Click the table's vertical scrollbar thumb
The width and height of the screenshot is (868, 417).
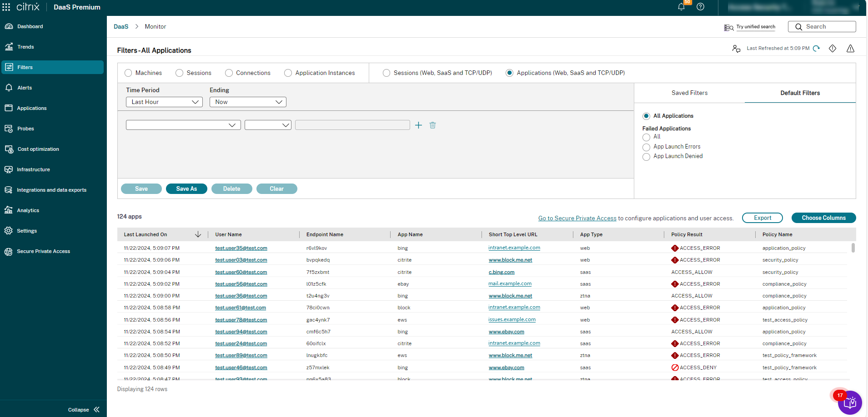point(853,248)
